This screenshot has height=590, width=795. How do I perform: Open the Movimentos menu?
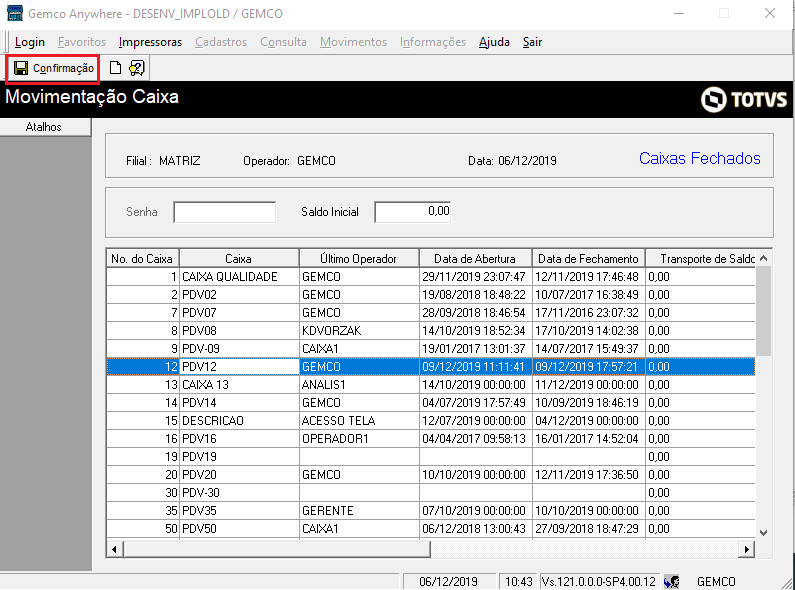point(353,42)
